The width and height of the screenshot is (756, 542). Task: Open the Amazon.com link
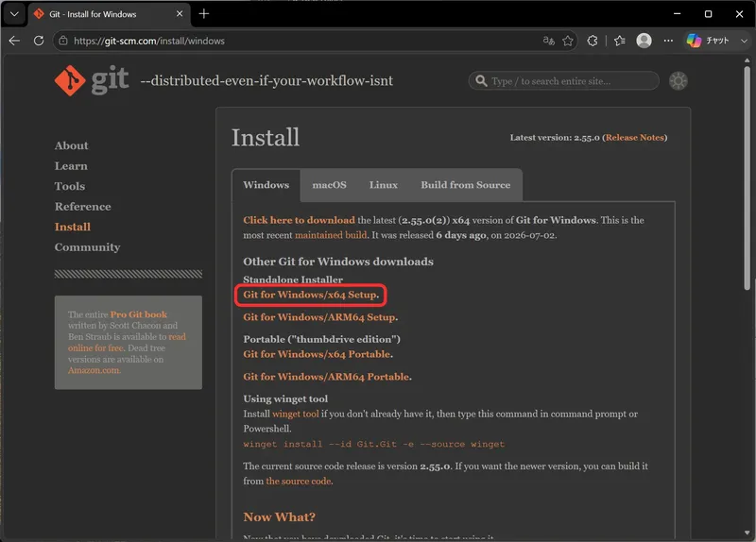(x=94, y=370)
